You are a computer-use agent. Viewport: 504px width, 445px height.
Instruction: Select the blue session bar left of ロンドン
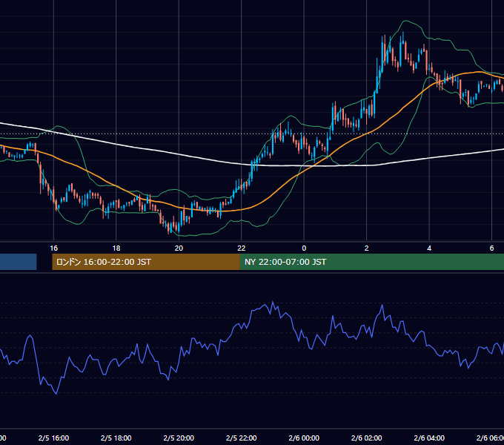coord(19,262)
